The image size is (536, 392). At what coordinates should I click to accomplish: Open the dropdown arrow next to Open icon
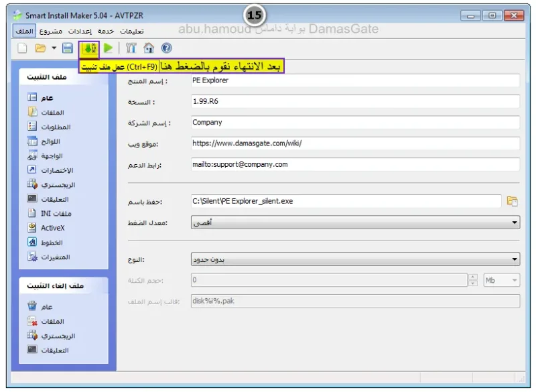click(54, 48)
